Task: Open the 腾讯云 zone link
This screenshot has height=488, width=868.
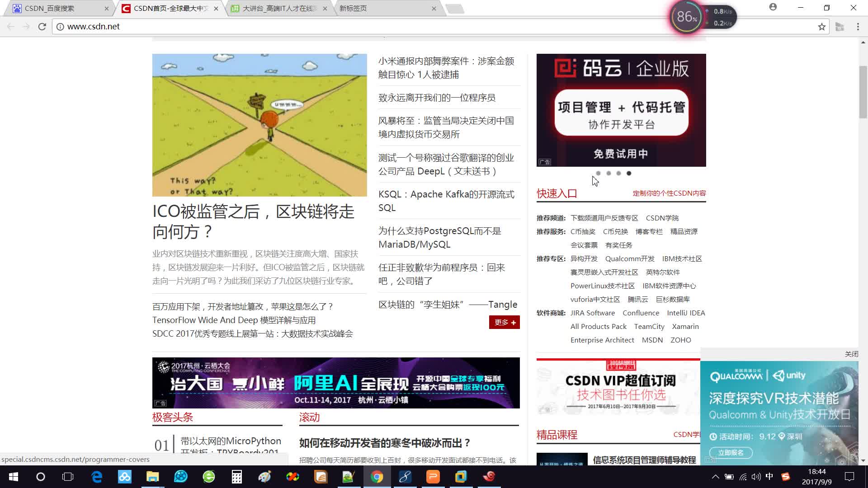Action: click(637, 299)
